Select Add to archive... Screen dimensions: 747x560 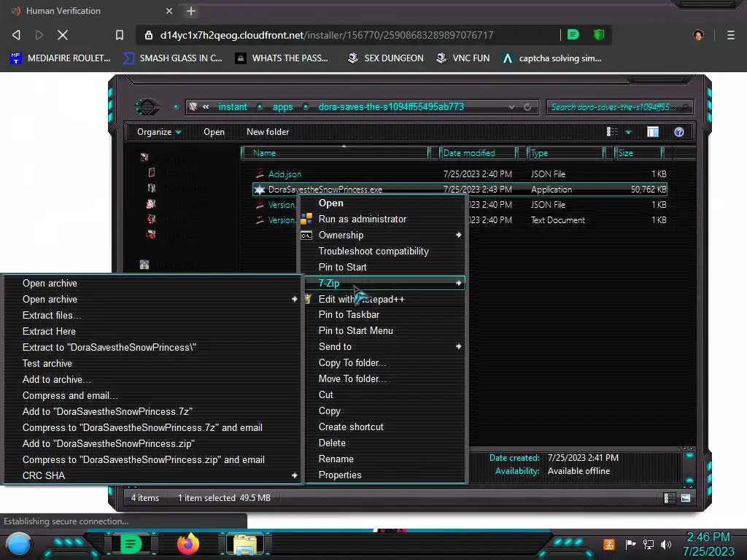(56, 379)
